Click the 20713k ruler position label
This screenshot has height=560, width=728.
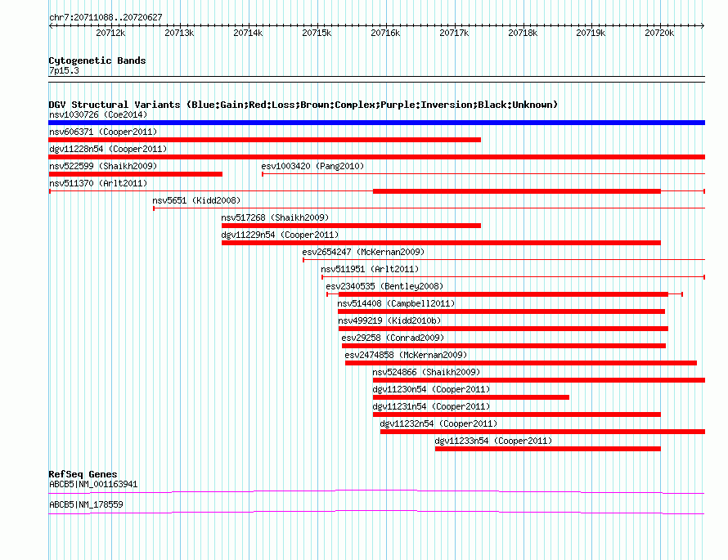click(179, 33)
